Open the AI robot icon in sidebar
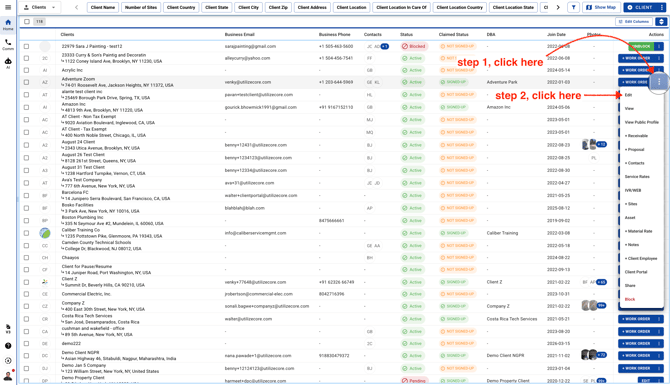This screenshot has width=670, height=385. point(8,63)
